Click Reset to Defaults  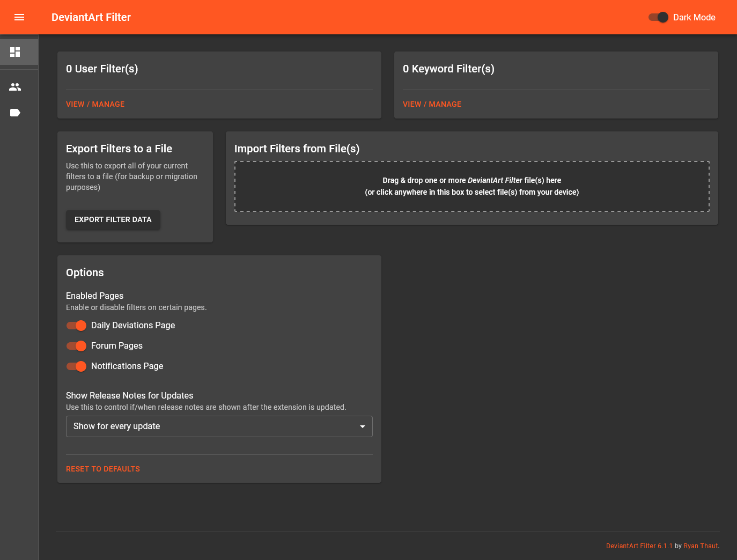[103, 469]
